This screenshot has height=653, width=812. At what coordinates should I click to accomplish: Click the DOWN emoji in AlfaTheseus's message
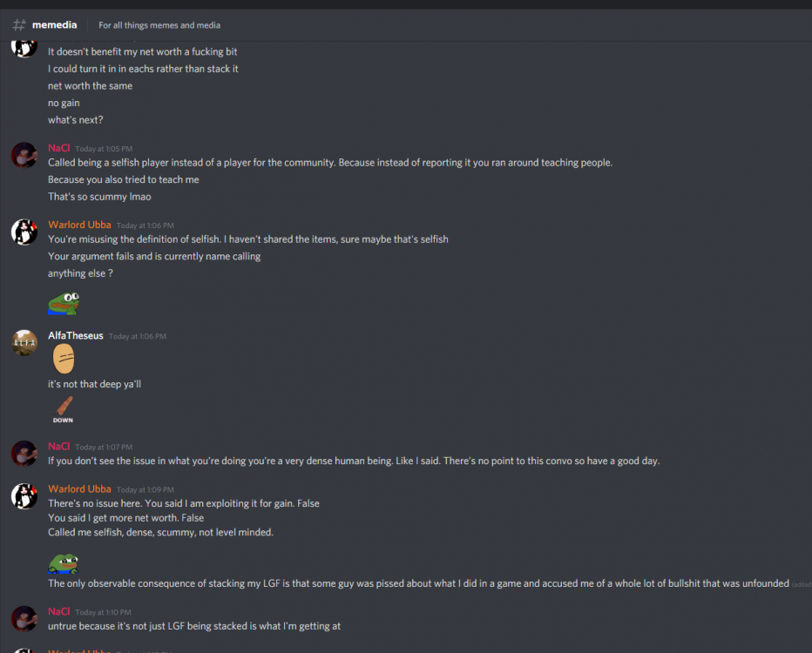[63, 408]
